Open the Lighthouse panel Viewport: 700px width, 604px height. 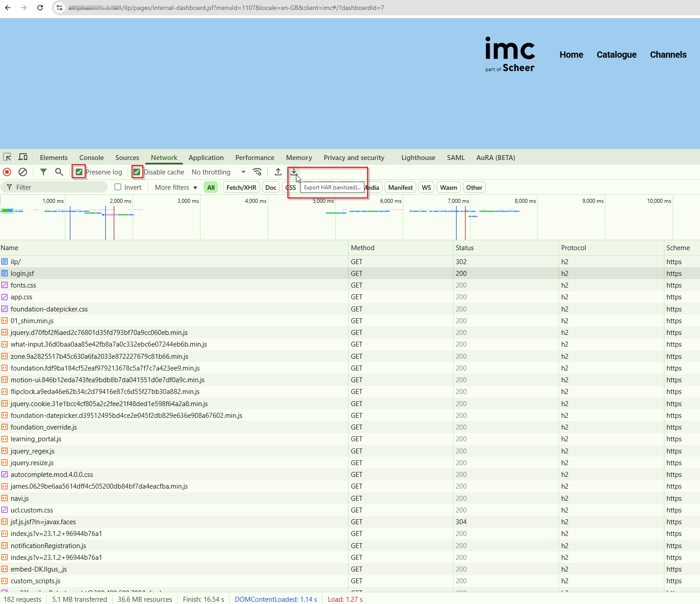[x=418, y=157]
